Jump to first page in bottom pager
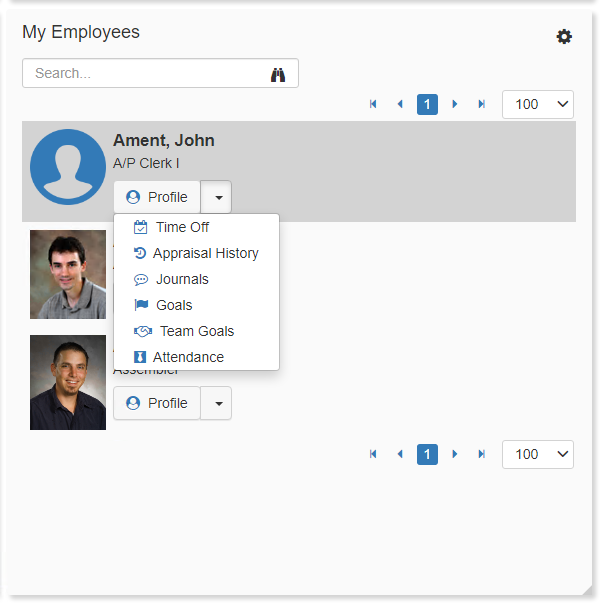This screenshot has height=610, width=610. click(373, 454)
